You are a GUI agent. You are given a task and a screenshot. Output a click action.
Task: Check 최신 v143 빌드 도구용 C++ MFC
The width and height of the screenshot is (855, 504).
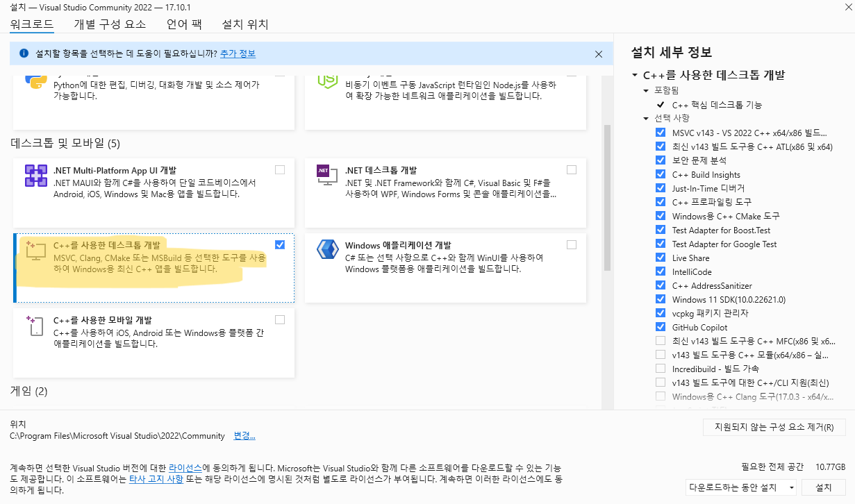click(660, 341)
